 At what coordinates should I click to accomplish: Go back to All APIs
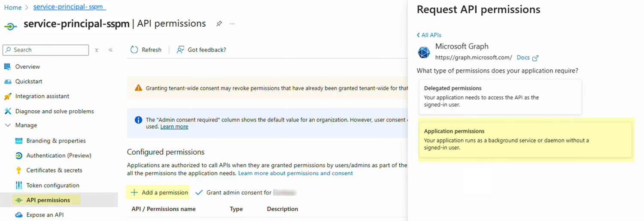click(x=429, y=35)
